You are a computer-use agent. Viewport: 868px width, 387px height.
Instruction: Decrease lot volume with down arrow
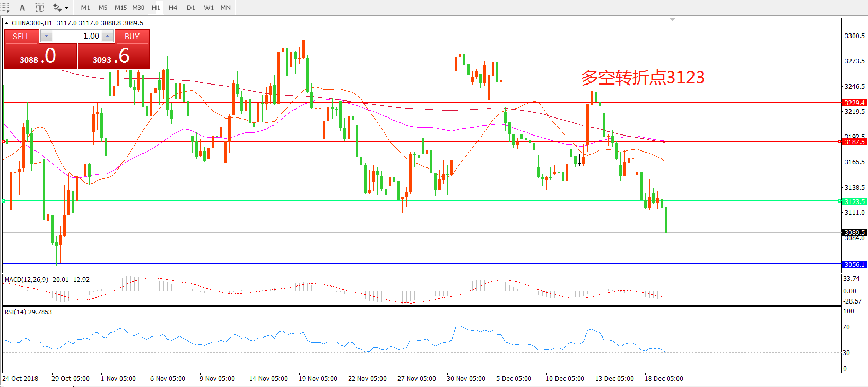46,36
